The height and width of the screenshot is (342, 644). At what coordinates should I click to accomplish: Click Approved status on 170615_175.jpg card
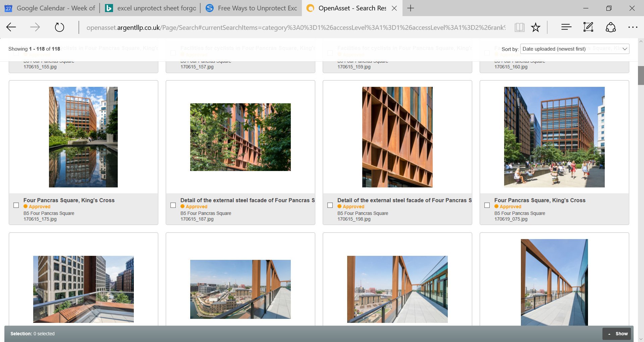click(x=37, y=207)
